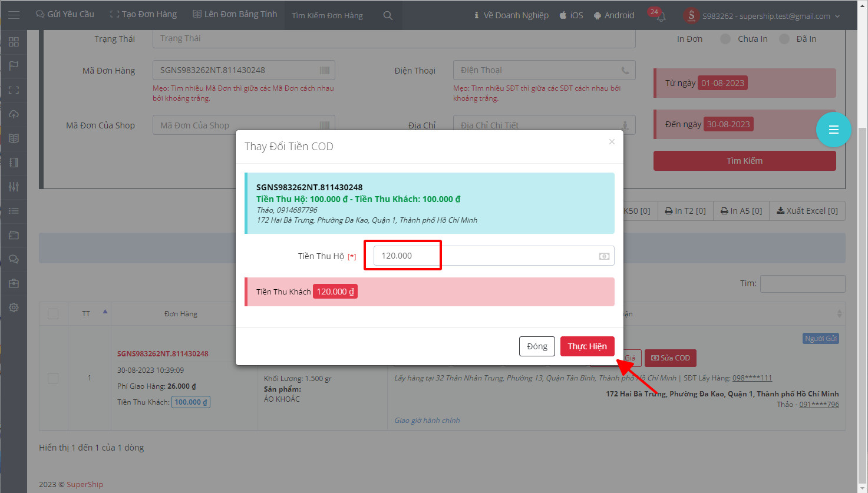
Task: Click the list sidebar icon
Action: [14, 211]
